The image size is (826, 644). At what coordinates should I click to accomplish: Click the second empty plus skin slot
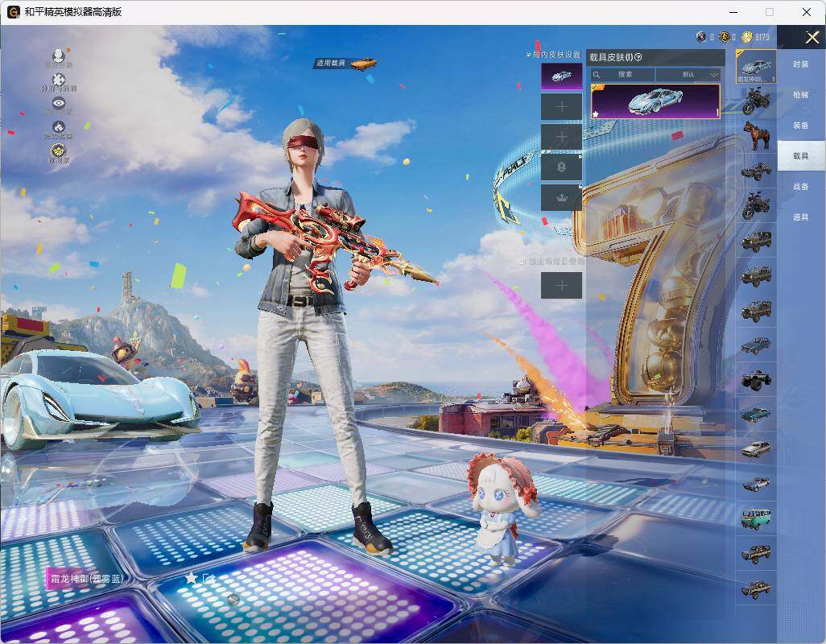(x=562, y=138)
